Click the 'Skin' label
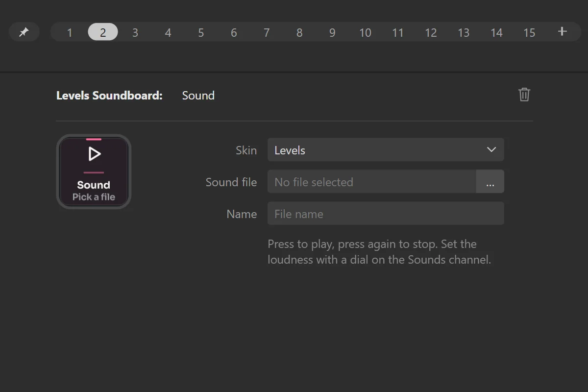Screen dimensions: 588x392 coord(246,150)
